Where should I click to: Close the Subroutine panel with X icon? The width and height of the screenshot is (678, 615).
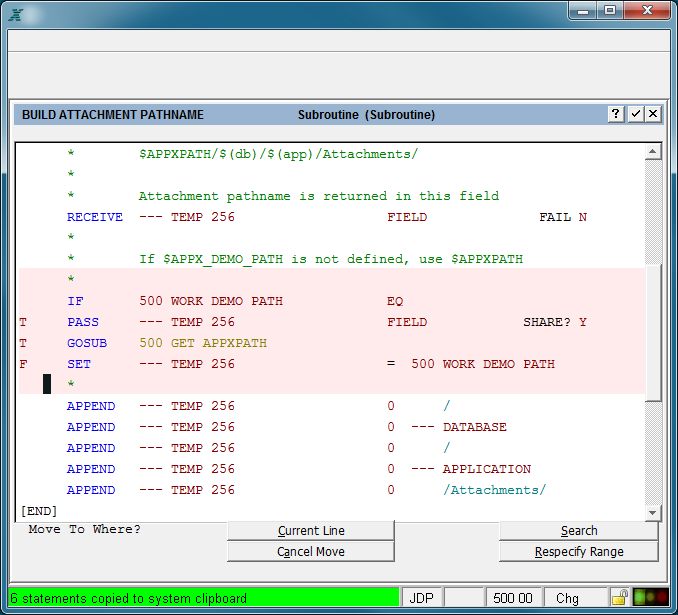tap(653, 114)
